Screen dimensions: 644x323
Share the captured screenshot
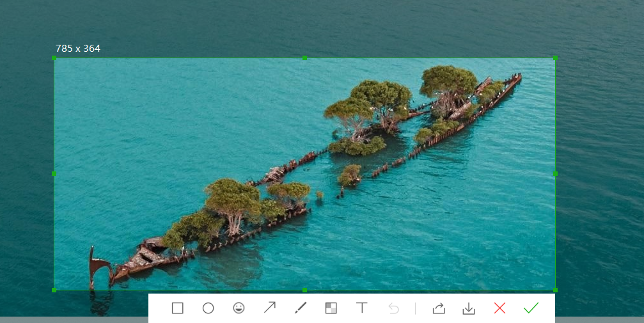tap(439, 308)
